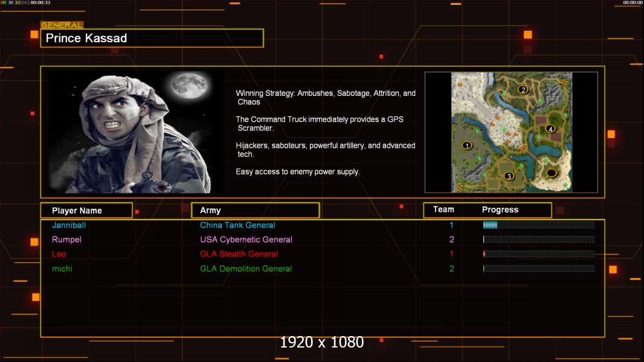Click michi's loading progress bar
This screenshot has height=362, width=644.
click(x=539, y=268)
